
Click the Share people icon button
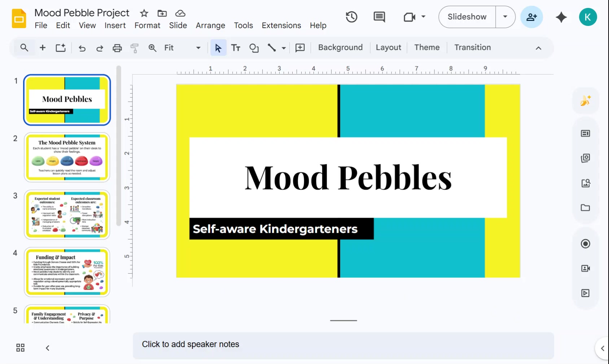point(531,17)
